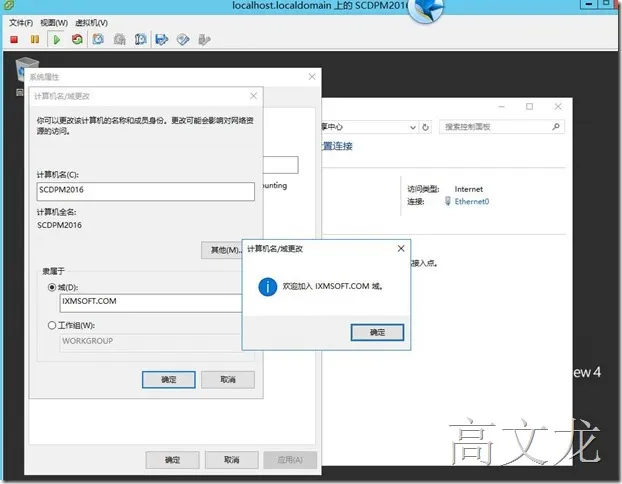Click the revert snapshot icon in toolbar
Viewport: 622px width, 484px height.
click(x=119, y=39)
